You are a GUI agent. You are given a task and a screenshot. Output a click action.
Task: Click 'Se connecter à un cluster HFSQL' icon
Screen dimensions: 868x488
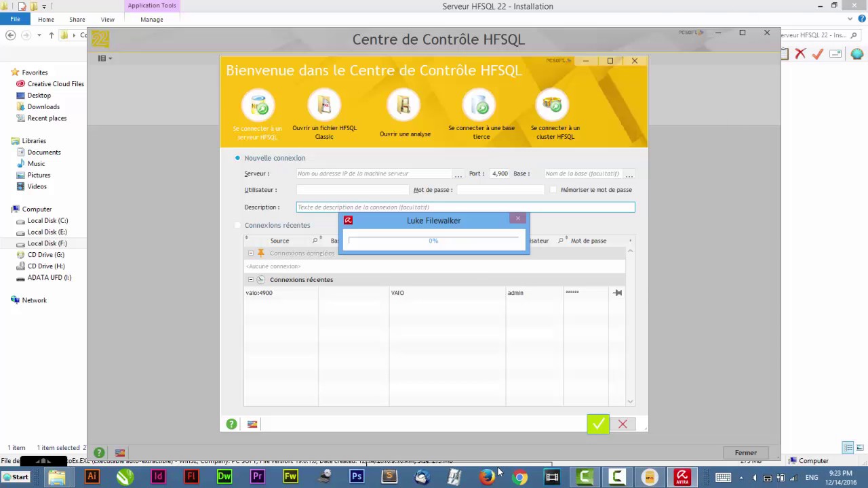(x=553, y=105)
